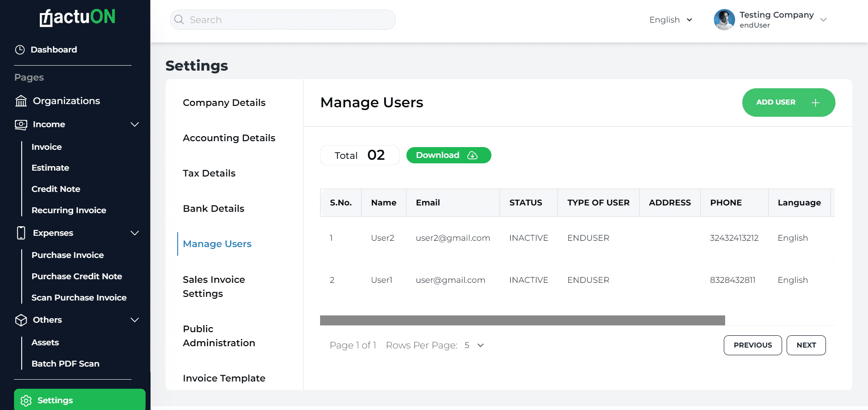Collapse the Others section chevron
868x410 pixels.
[x=135, y=320]
